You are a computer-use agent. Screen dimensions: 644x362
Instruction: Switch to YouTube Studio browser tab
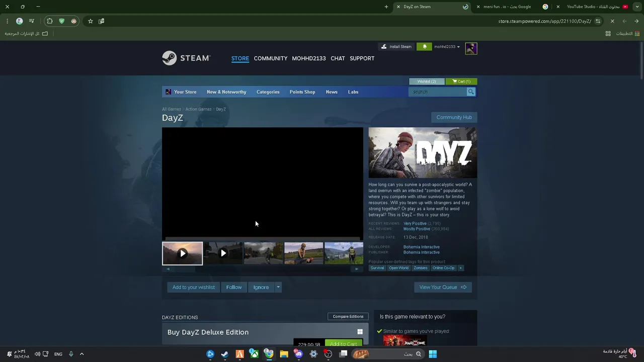[x=593, y=7]
